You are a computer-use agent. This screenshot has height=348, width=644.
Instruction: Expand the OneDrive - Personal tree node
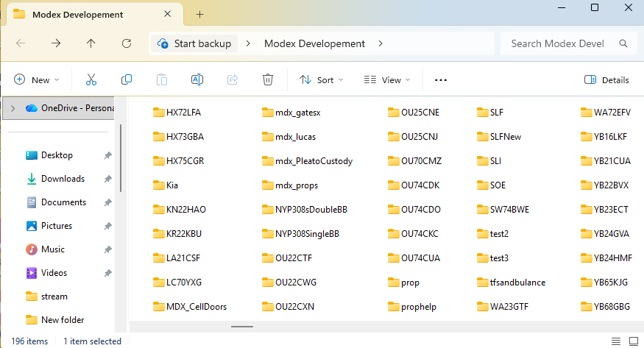[x=13, y=108]
